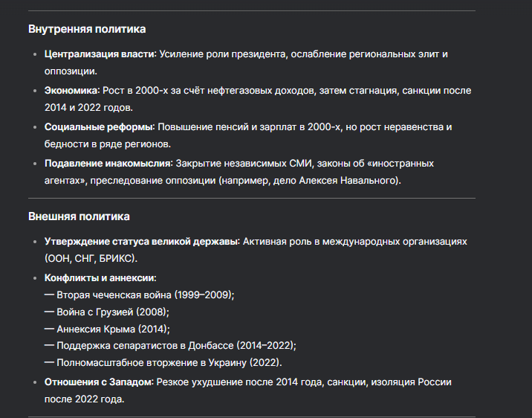This screenshot has width=532, height=418.
Task: Click the bold text 'Конфликты и аннексии'
Action: point(100,277)
